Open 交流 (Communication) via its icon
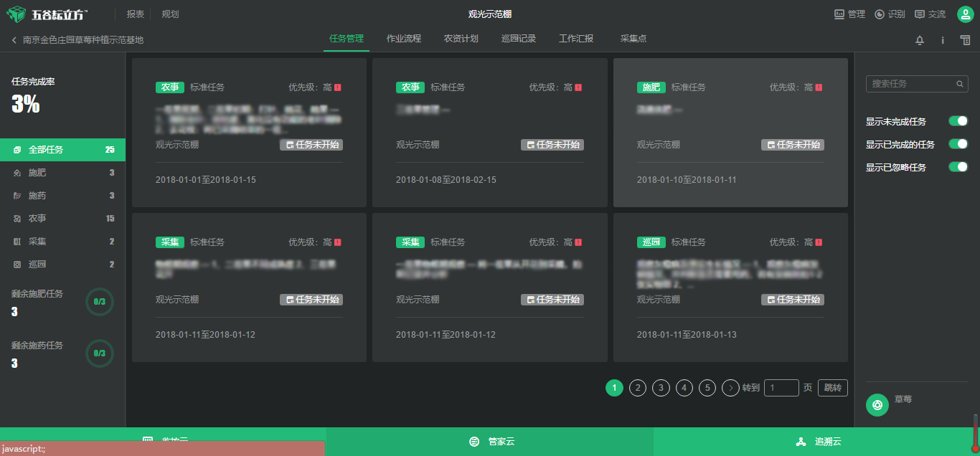The width and height of the screenshot is (980, 456). pyautogui.click(x=919, y=14)
